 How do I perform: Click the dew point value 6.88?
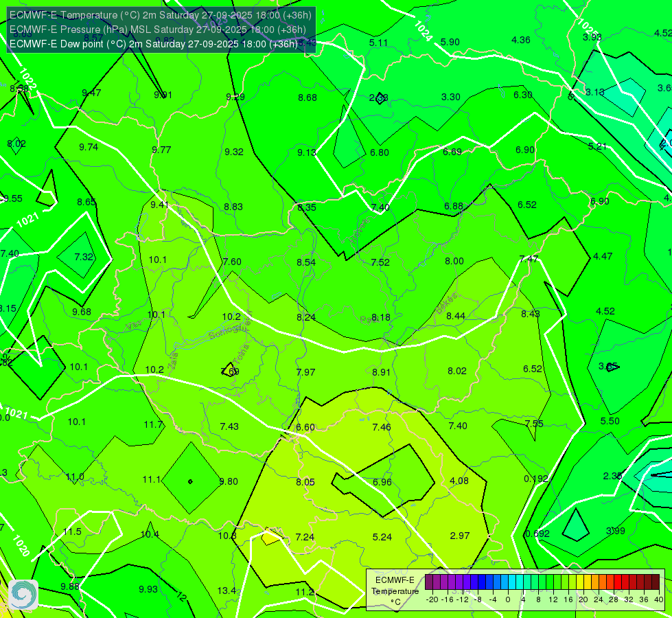point(454,206)
